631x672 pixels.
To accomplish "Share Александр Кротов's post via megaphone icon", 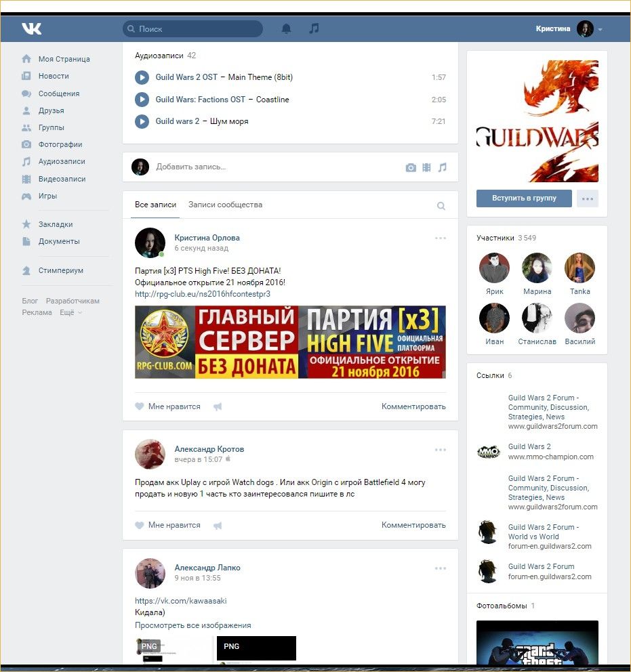I will click(x=218, y=526).
